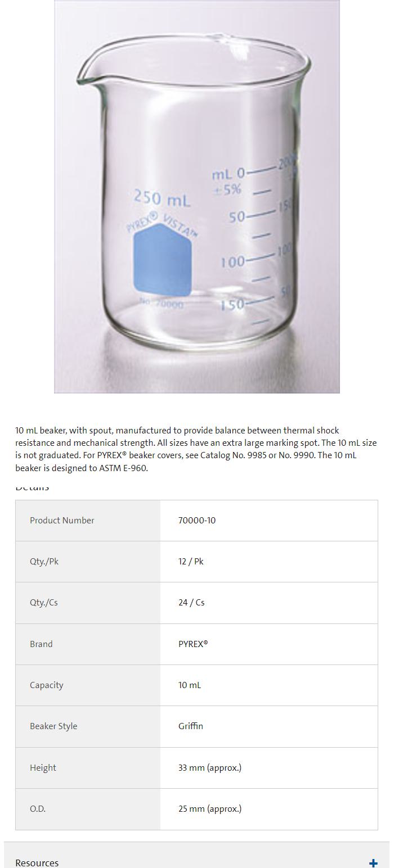Viewport: 394px width, 868px height.
Task: Click the product description paragraph
Action: click(x=196, y=449)
